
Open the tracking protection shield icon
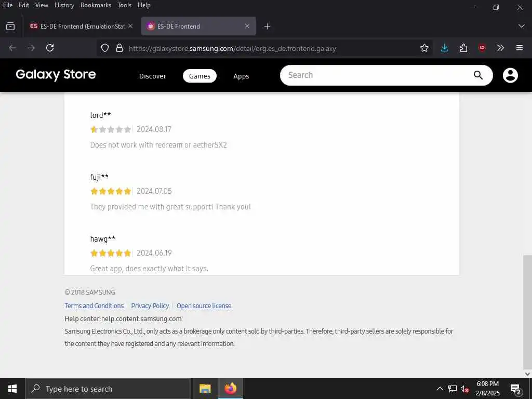(105, 48)
